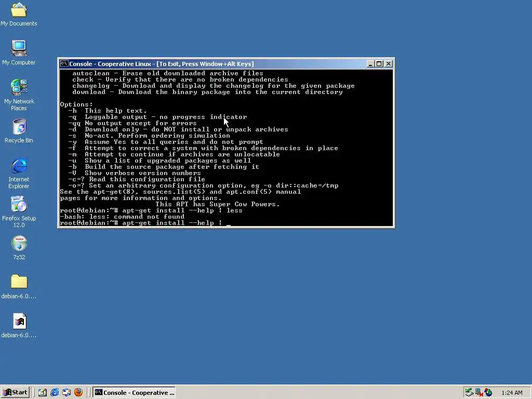The image size is (532, 399).
Task: Click the '-qq No output except for errors' line
Action: pyautogui.click(x=132, y=123)
